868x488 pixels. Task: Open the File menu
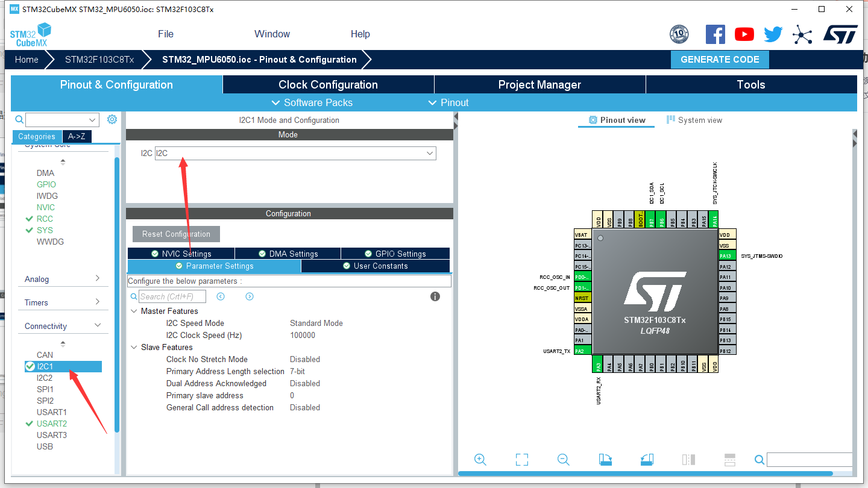tap(166, 34)
